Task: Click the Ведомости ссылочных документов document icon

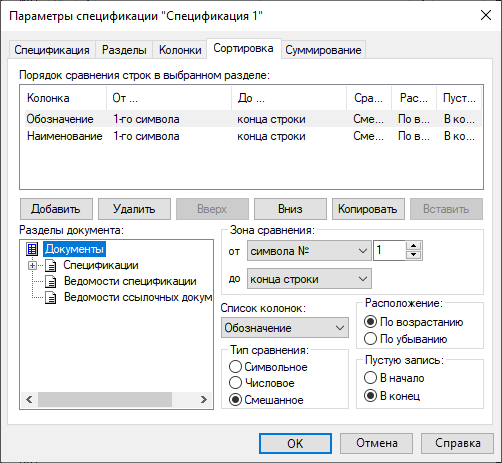Action: click(51, 297)
